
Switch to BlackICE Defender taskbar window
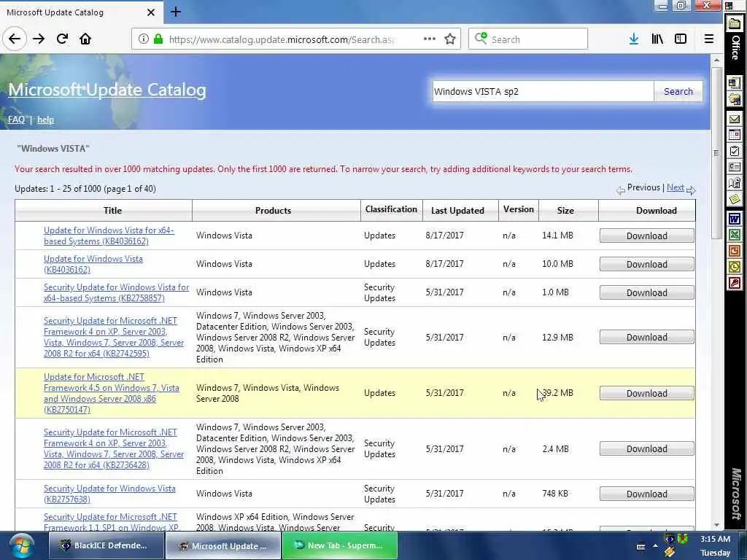click(x=106, y=545)
